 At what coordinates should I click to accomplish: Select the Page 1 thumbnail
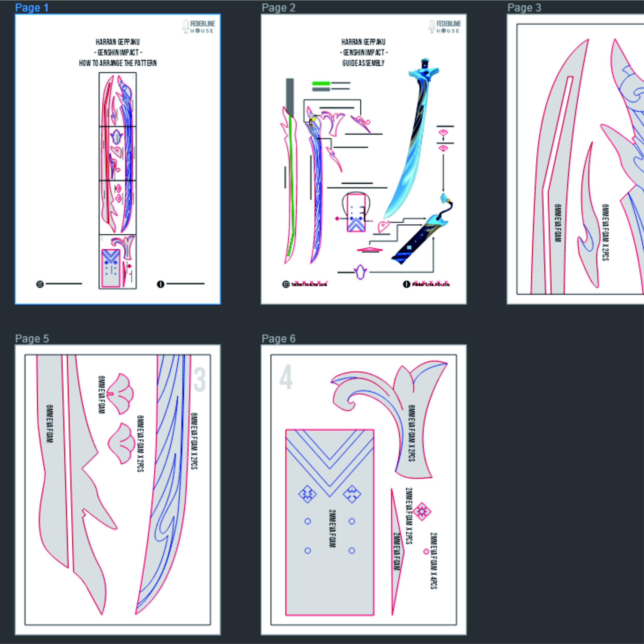[x=117, y=159]
